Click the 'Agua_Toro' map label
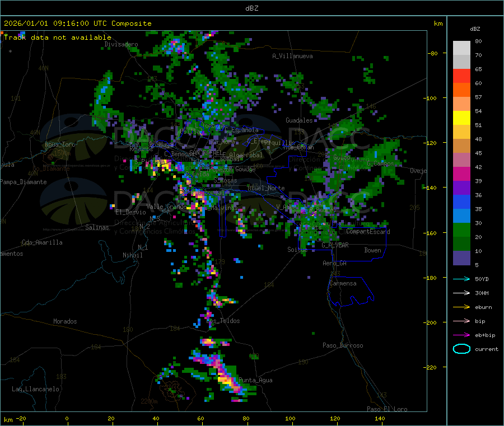The width and height of the screenshot is (504, 426). tap(60, 144)
